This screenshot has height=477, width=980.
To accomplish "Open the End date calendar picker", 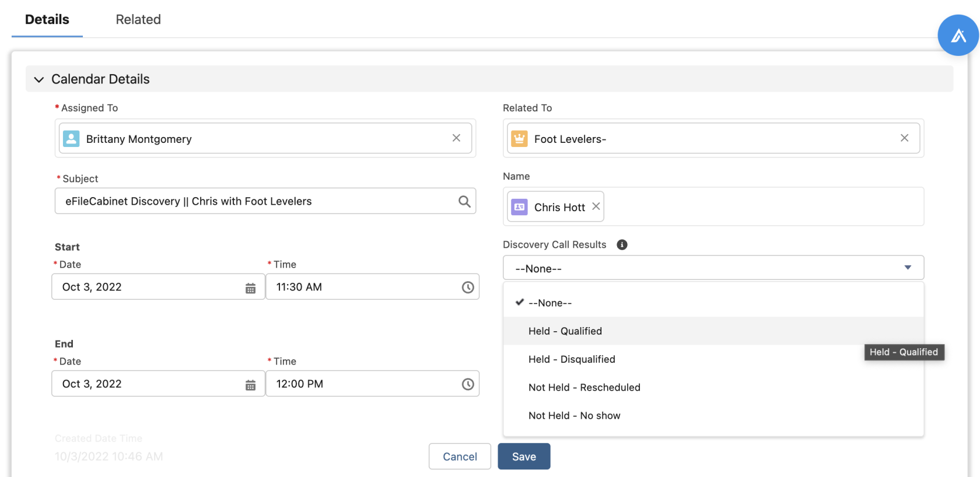I will (x=250, y=384).
